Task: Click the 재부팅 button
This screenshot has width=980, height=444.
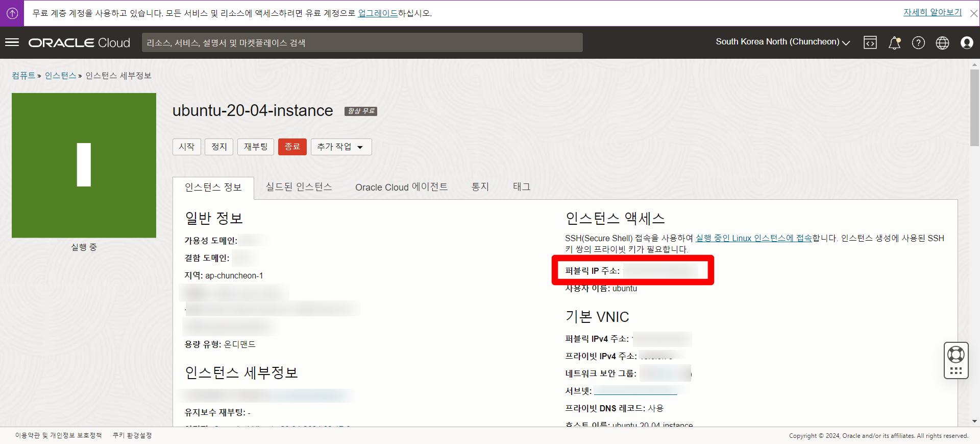Action: point(256,147)
